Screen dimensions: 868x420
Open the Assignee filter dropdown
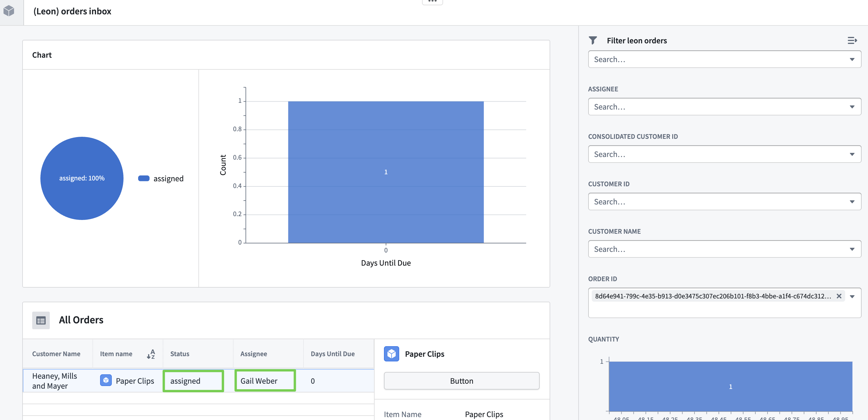click(724, 107)
